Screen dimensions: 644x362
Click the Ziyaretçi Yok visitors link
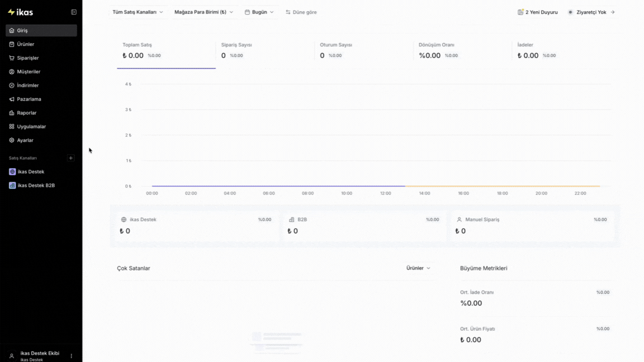click(591, 12)
